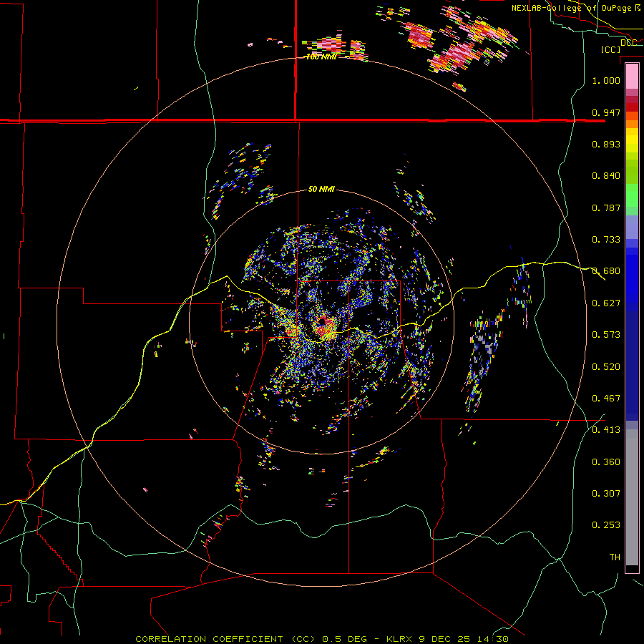The image size is (644, 644).
Task: Select the 0.947 scale value
Action: (x=606, y=112)
